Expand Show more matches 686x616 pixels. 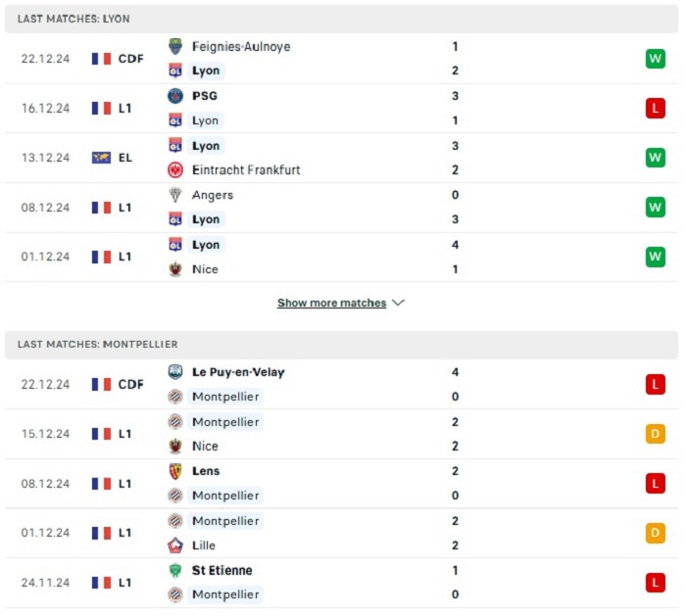pos(331,304)
